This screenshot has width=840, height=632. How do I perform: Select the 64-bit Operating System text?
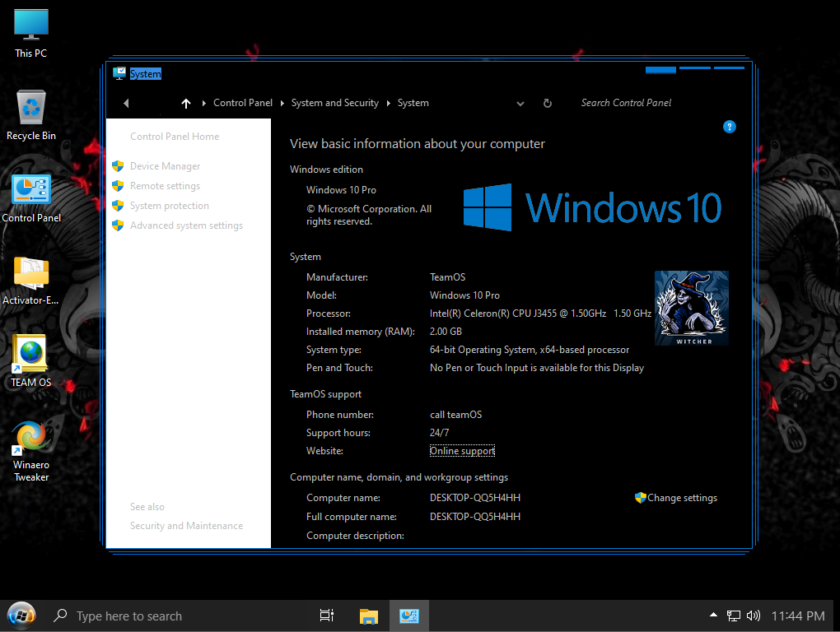[530, 350]
